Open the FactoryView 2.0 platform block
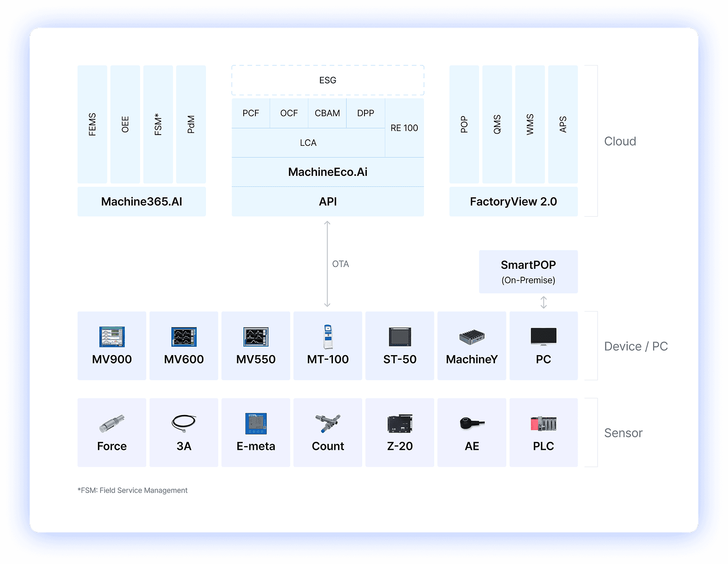The width and height of the screenshot is (728, 564). pyautogui.click(x=513, y=201)
